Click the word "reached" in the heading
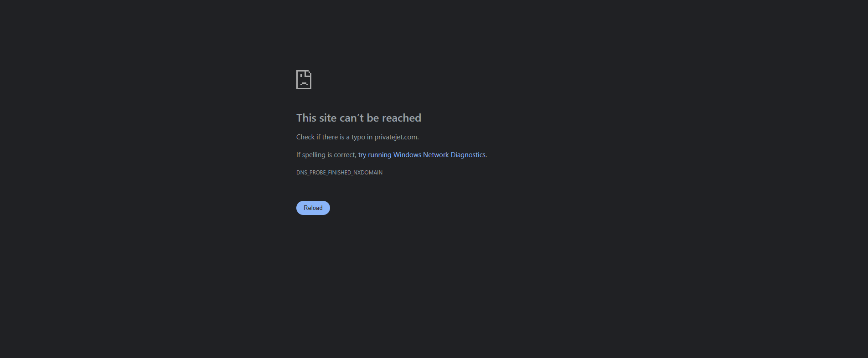868x358 pixels. point(401,118)
